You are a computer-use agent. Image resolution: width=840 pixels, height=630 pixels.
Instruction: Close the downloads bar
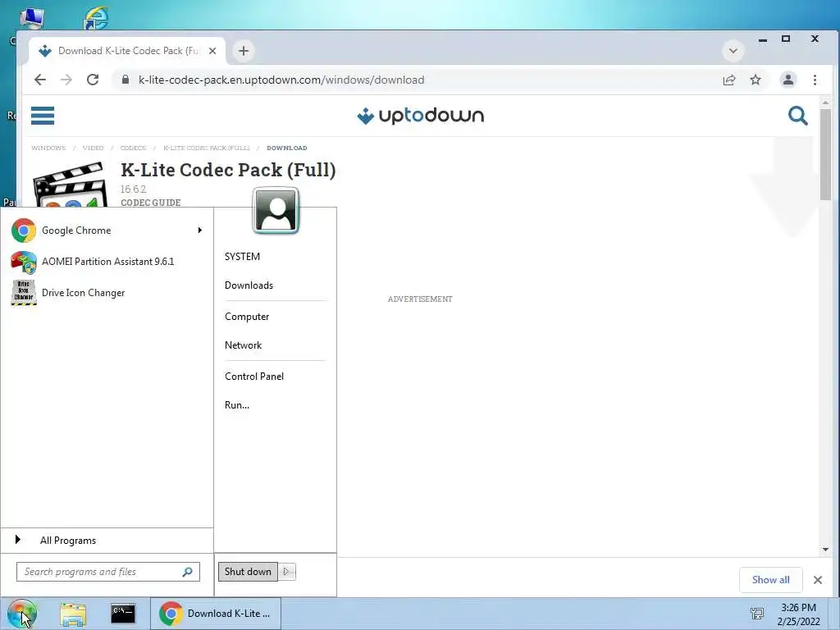coord(818,580)
